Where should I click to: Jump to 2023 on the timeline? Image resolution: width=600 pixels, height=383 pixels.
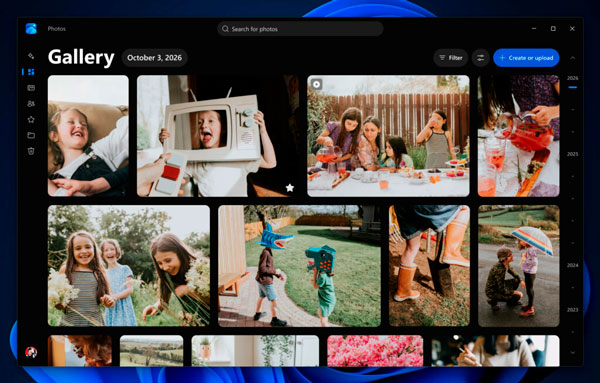point(572,310)
